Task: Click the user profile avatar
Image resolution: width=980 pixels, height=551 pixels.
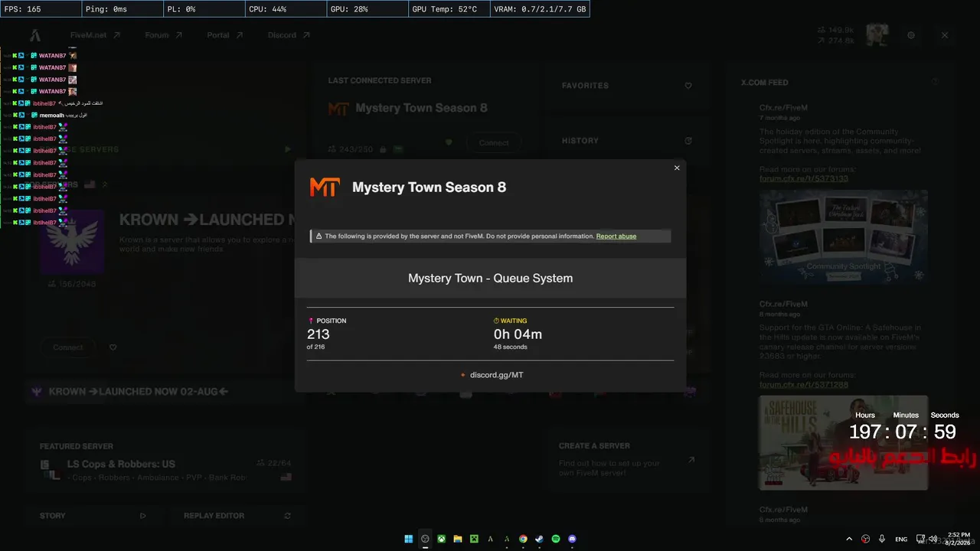Action: coord(877,35)
